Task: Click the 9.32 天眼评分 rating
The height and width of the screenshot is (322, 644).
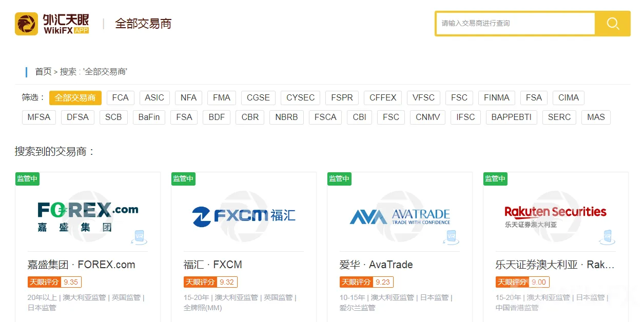Action: [x=210, y=282]
